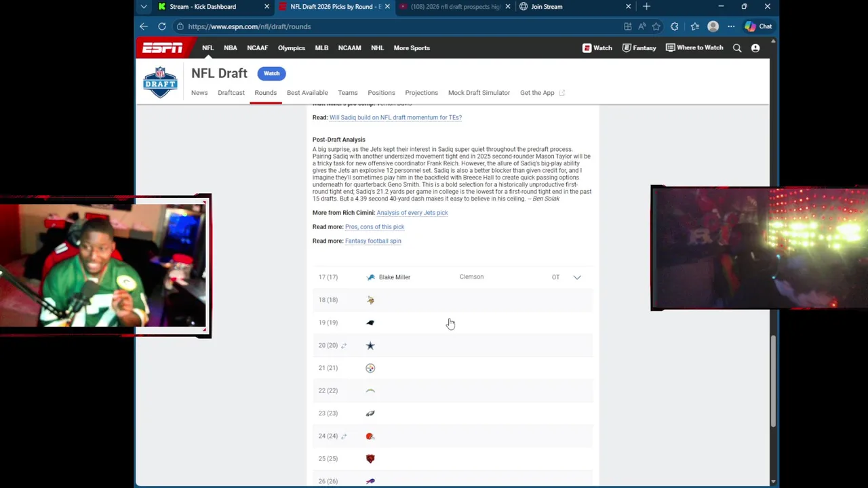Screen dimensions: 868x488
Task: Click the blue Watch button
Action: pos(272,73)
